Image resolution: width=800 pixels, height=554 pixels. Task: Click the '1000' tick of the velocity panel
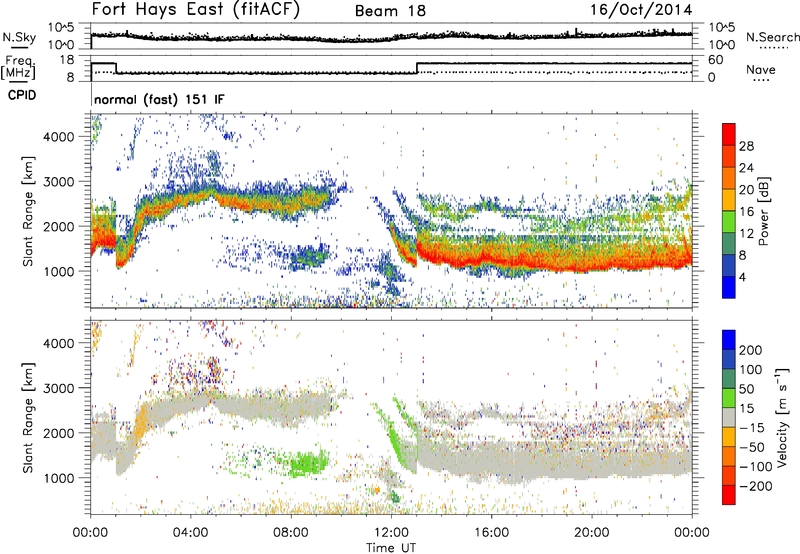point(59,478)
